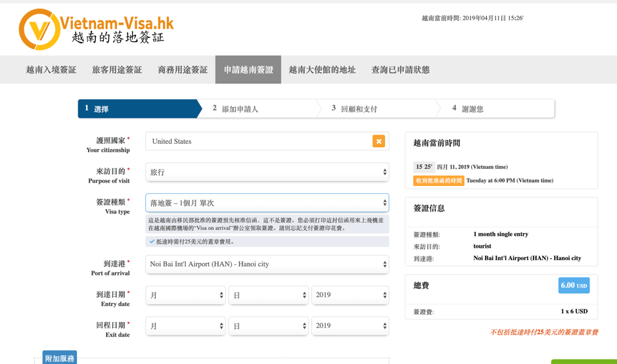
Task: Open exit date year dropdown
Action: pos(350,326)
